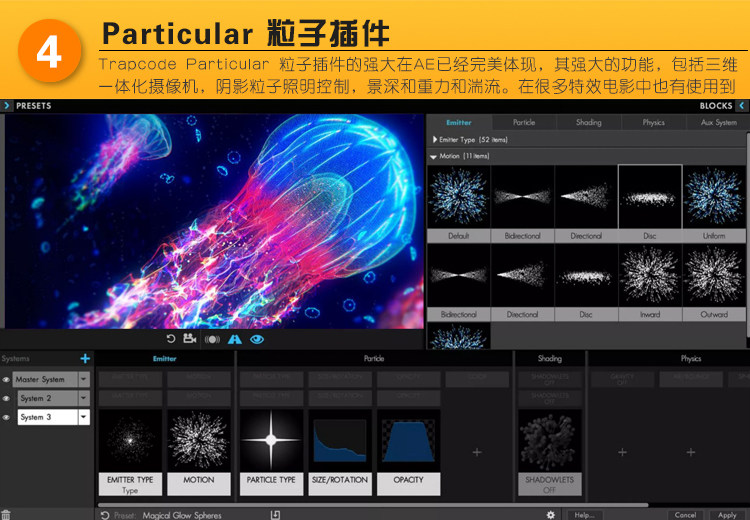Collapse the Motion (11 items) group
The height and width of the screenshot is (520, 750).
click(x=433, y=156)
